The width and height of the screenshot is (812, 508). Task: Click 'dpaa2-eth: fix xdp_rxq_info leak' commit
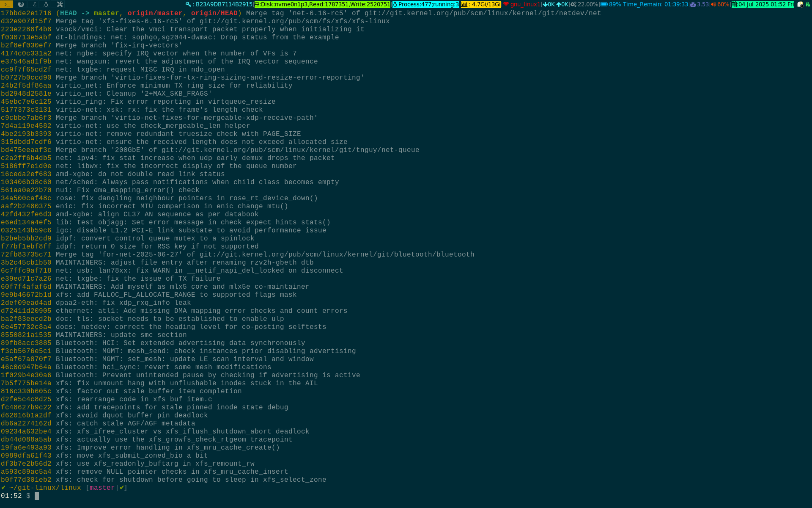click(x=123, y=303)
